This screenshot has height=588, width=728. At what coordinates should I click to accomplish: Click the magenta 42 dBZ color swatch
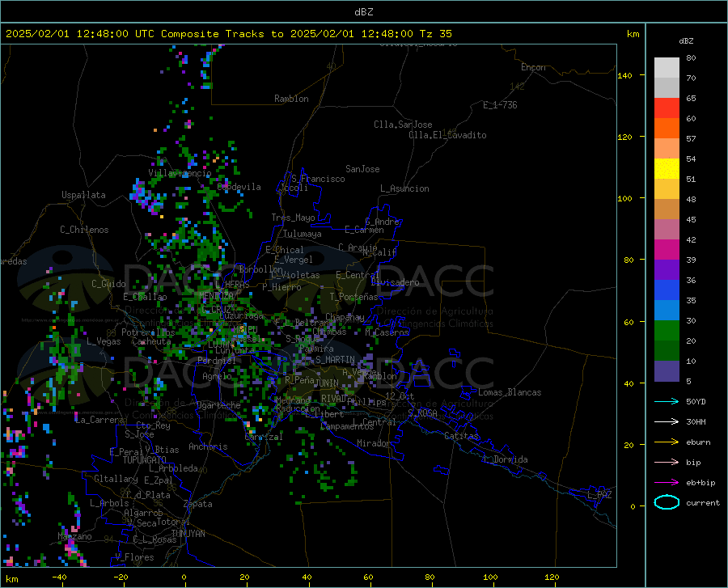[667, 250]
